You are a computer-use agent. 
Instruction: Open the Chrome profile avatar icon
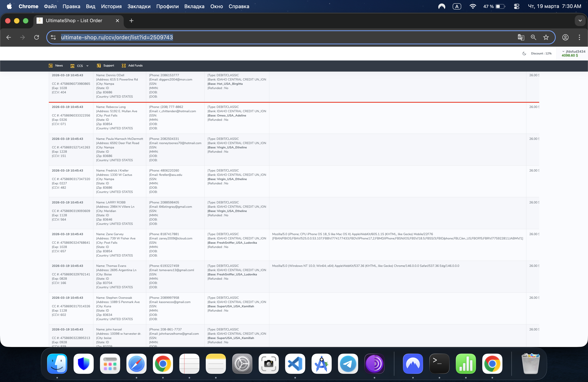pyautogui.click(x=565, y=37)
